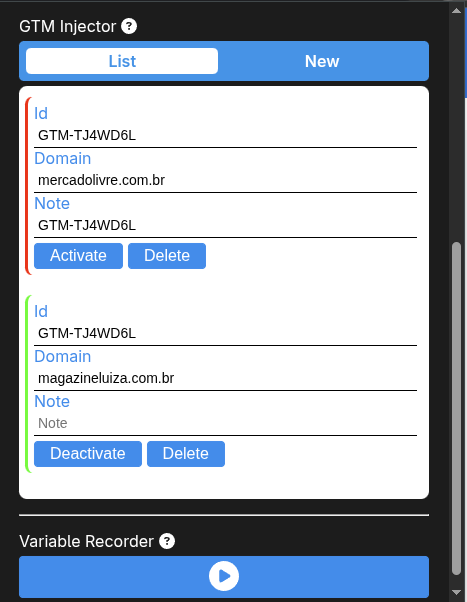This screenshot has width=467, height=602.
Task: Edit the Note field containing GTM-TJ4WD6L
Action: [225, 225]
